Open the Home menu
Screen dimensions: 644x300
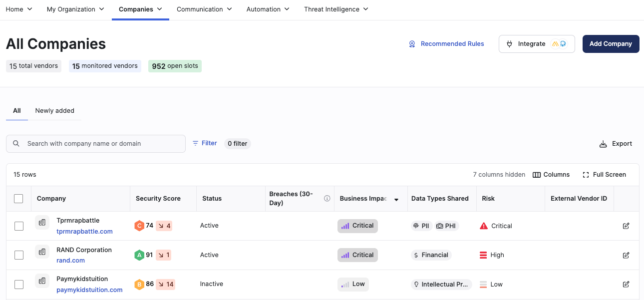click(18, 9)
